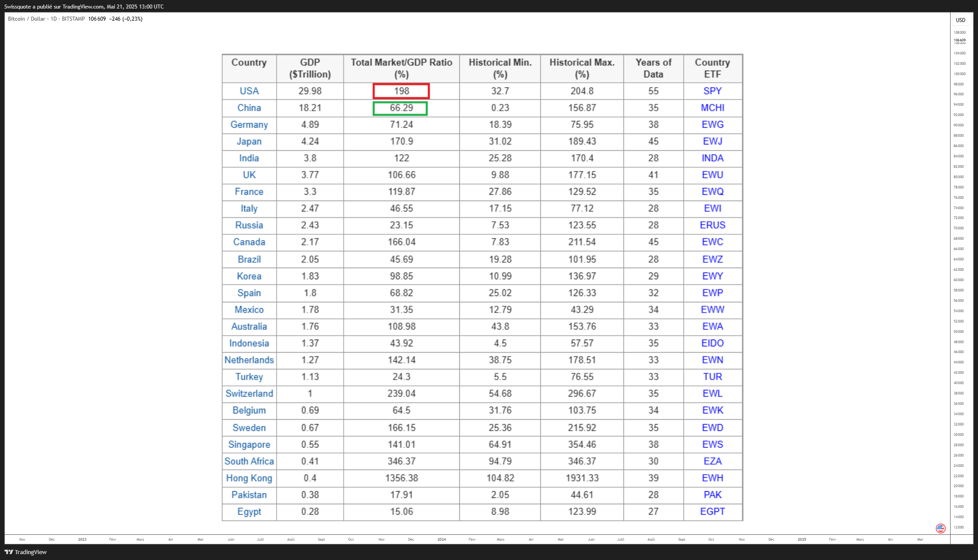The width and height of the screenshot is (978, 560).
Task: Open the Russia country link
Action: click(x=249, y=225)
